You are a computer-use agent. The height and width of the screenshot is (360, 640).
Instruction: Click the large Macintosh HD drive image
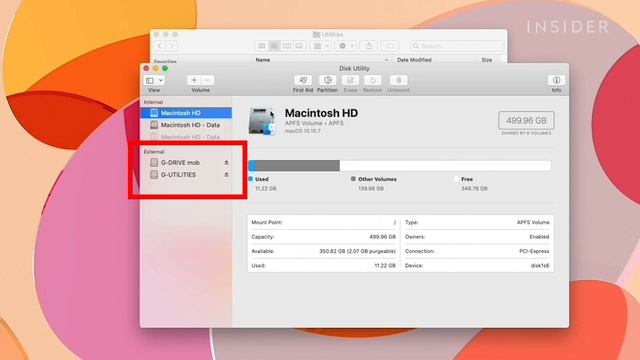point(262,121)
